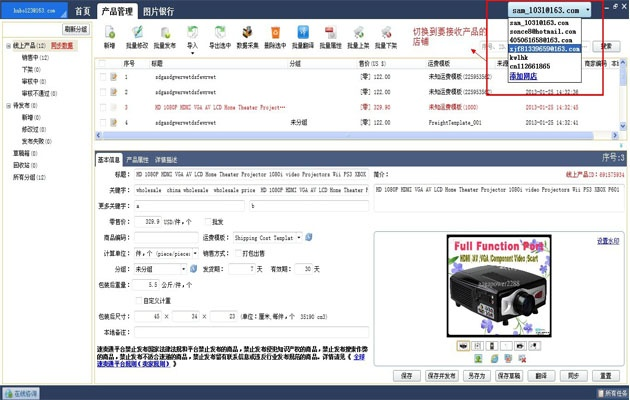Click the green upload image icon under thumbnails

pyautogui.click(x=478, y=358)
